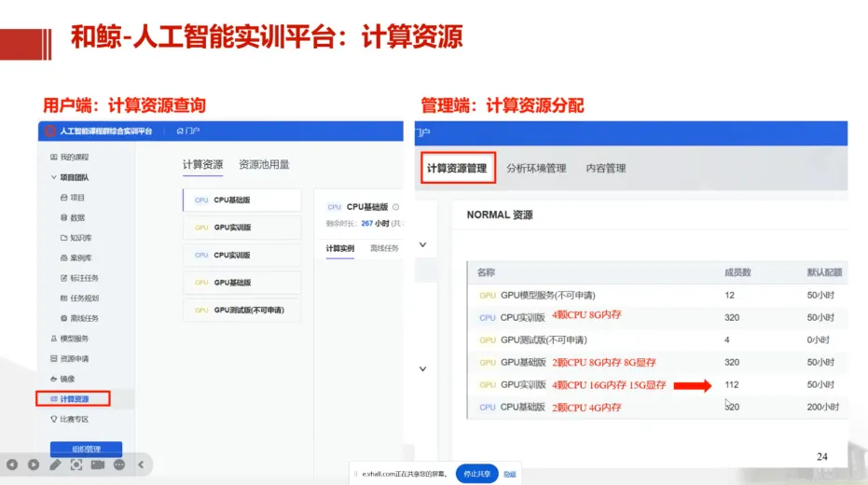Viewport: 868px width, 485px height.
Task: Click the 0小时 quota cell
Action: click(819, 339)
